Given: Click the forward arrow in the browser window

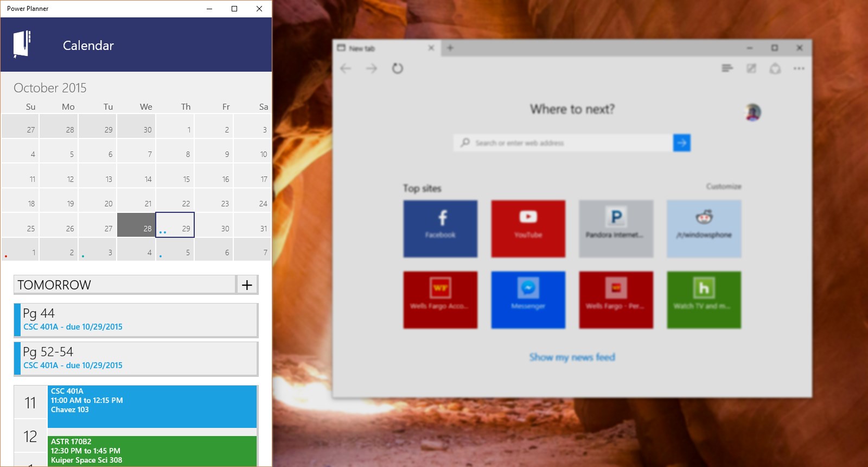Looking at the screenshot, I should coord(372,68).
